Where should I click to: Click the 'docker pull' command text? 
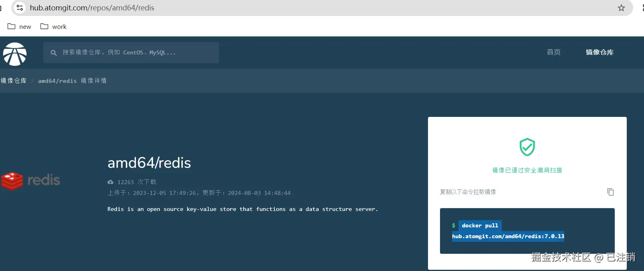point(480,225)
